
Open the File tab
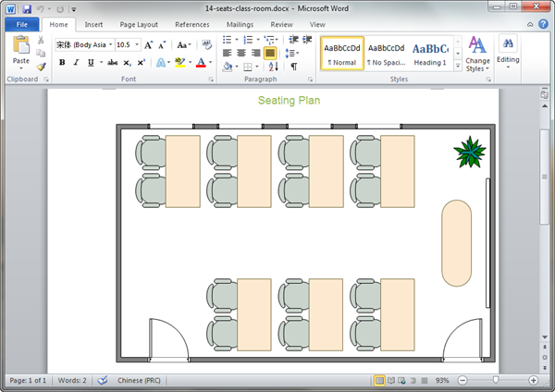coord(22,24)
